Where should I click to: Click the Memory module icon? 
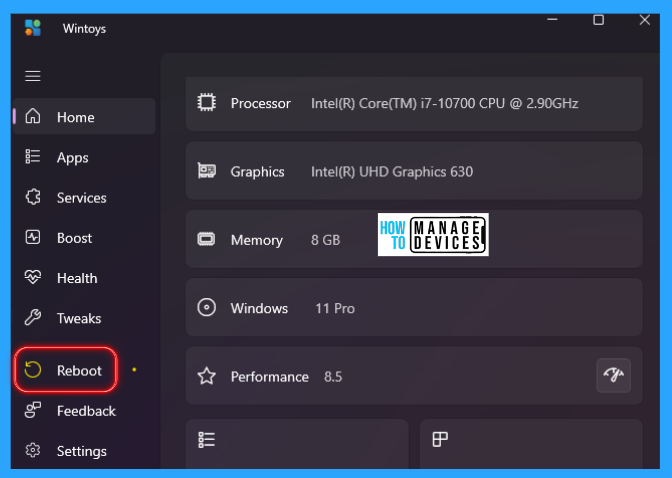point(206,239)
